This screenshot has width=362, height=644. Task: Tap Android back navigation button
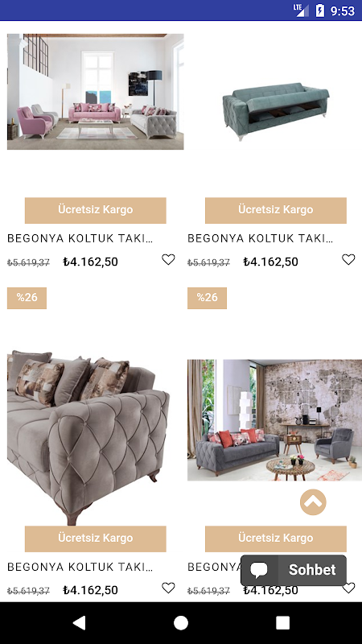point(79,623)
